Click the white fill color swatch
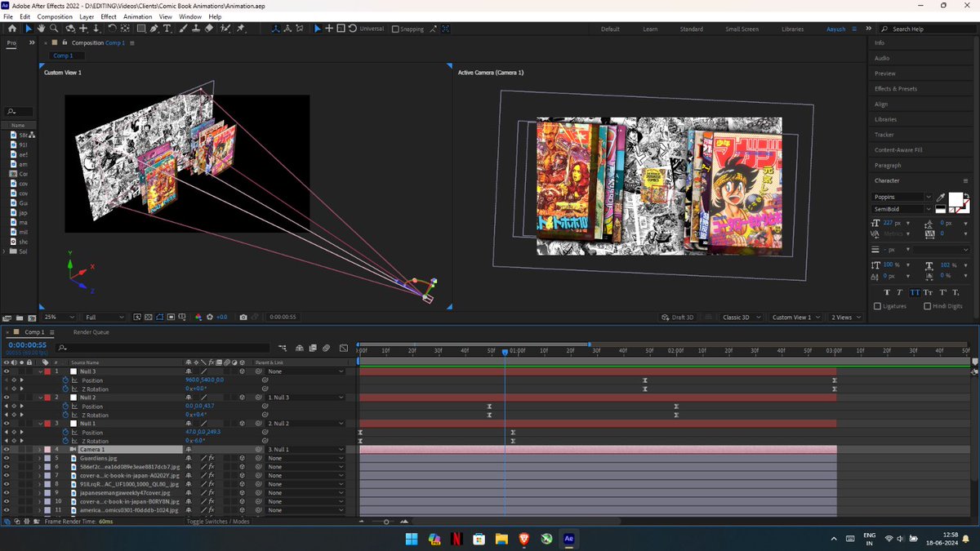Image resolution: width=980 pixels, height=551 pixels. coord(954,199)
